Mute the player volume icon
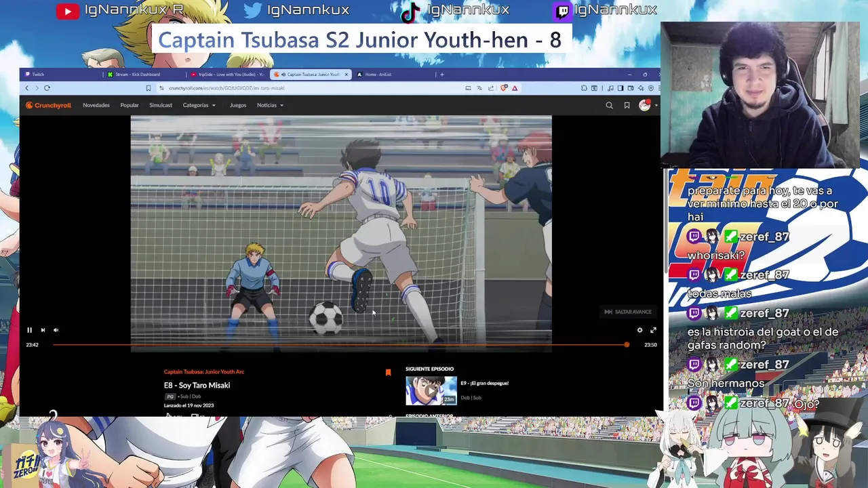Image resolution: width=868 pixels, height=488 pixels. pyautogui.click(x=56, y=330)
